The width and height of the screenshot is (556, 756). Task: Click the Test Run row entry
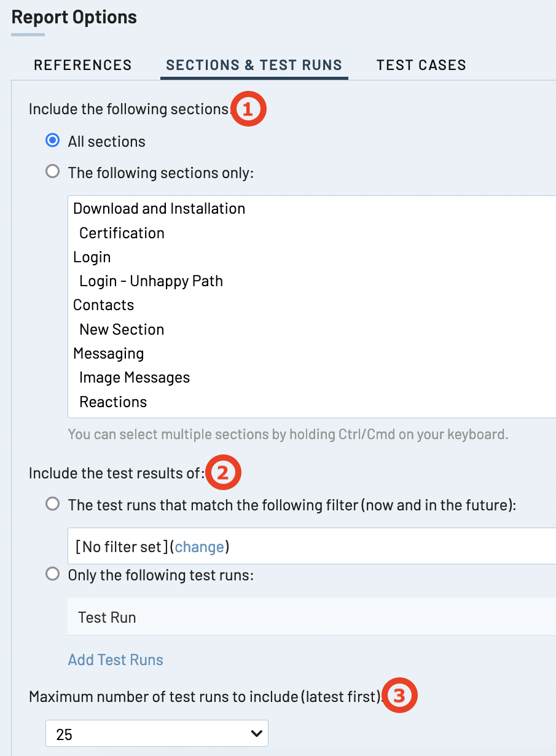click(x=107, y=617)
